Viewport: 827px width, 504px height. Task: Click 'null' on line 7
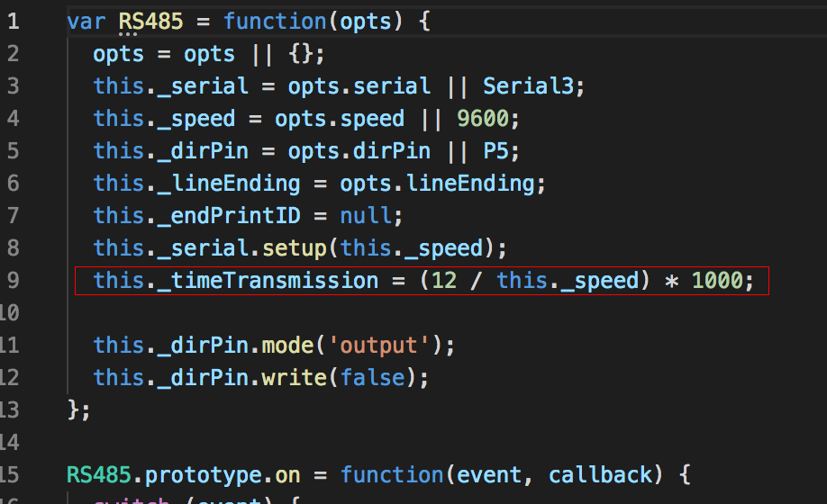(x=366, y=216)
